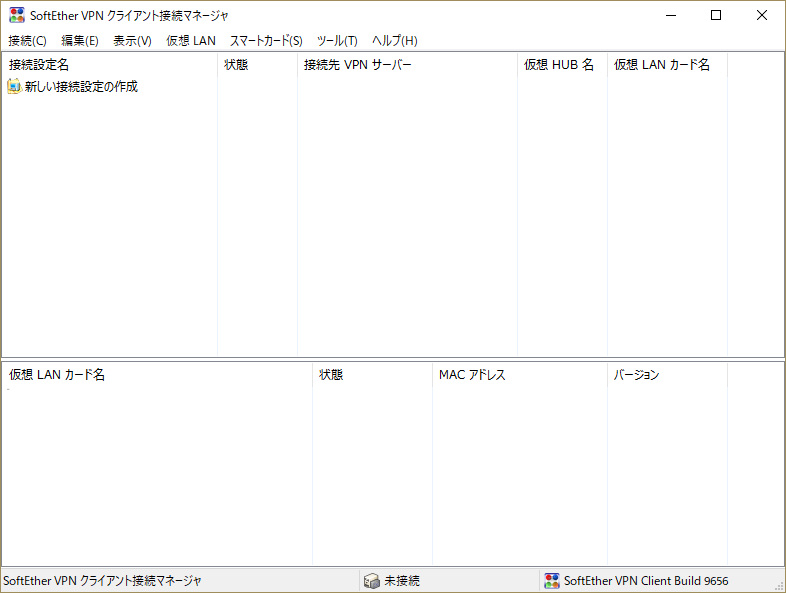Sort by 接続設定名 column header
The width and height of the screenshot is (786, 593).
(x=39, y=65)
